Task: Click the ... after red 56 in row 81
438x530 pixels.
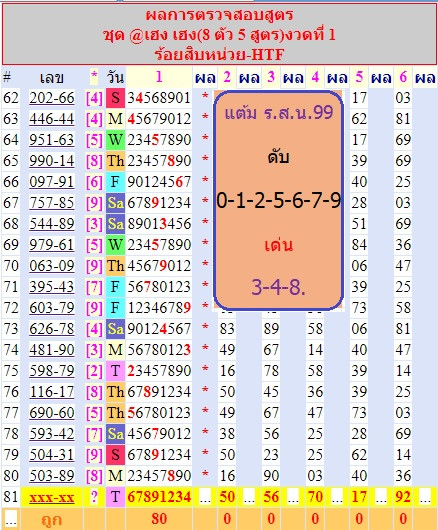Action: pyautogui.click(x=293, y=498)
